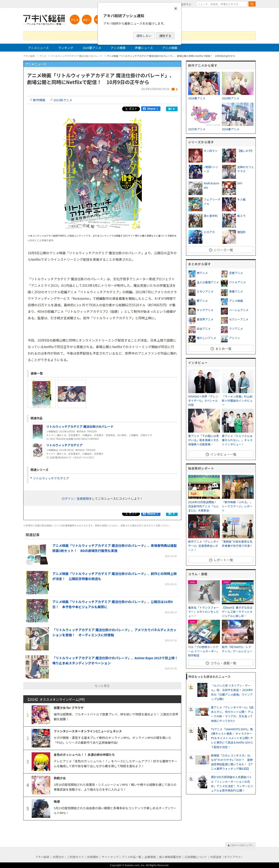The width and height of the screenshot is (279, 868).
Task: Click the まとめ一覧 button
Action: (221, 348)
